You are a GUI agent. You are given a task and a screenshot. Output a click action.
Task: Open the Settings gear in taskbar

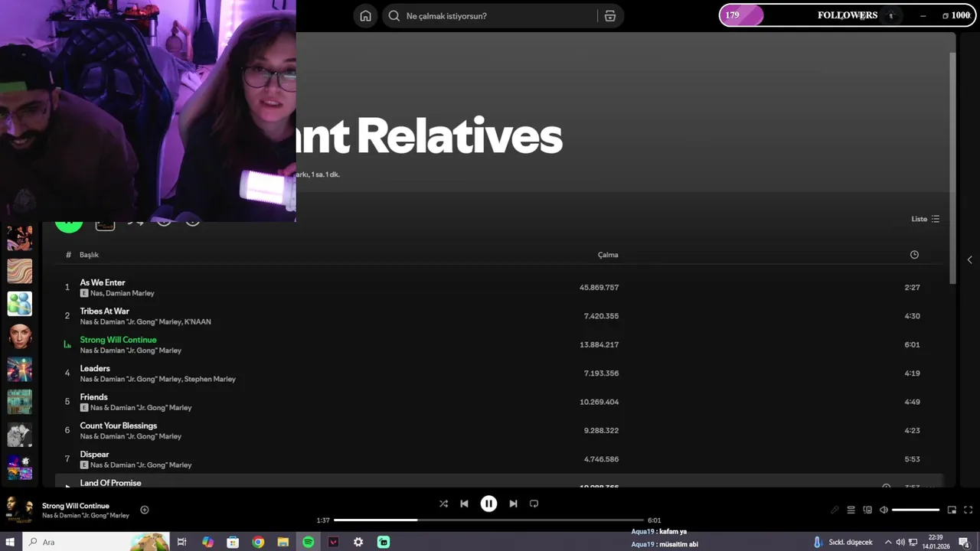point(358,542)
